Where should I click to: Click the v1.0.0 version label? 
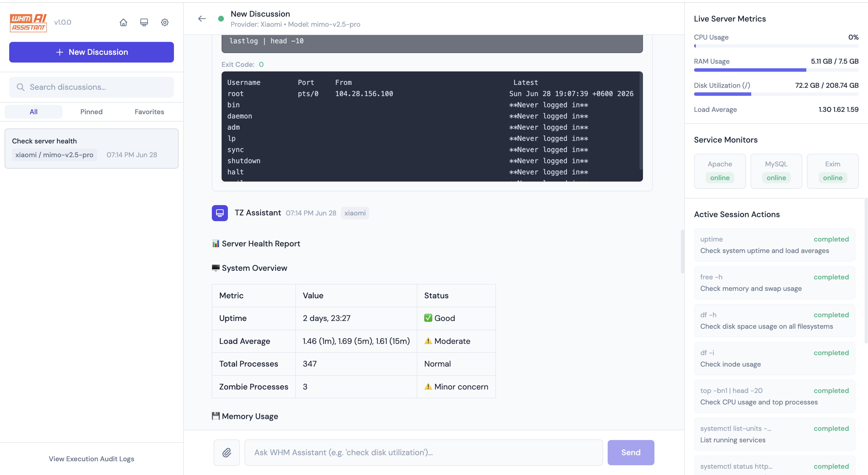pyautogui.click(x=63, y=22)
